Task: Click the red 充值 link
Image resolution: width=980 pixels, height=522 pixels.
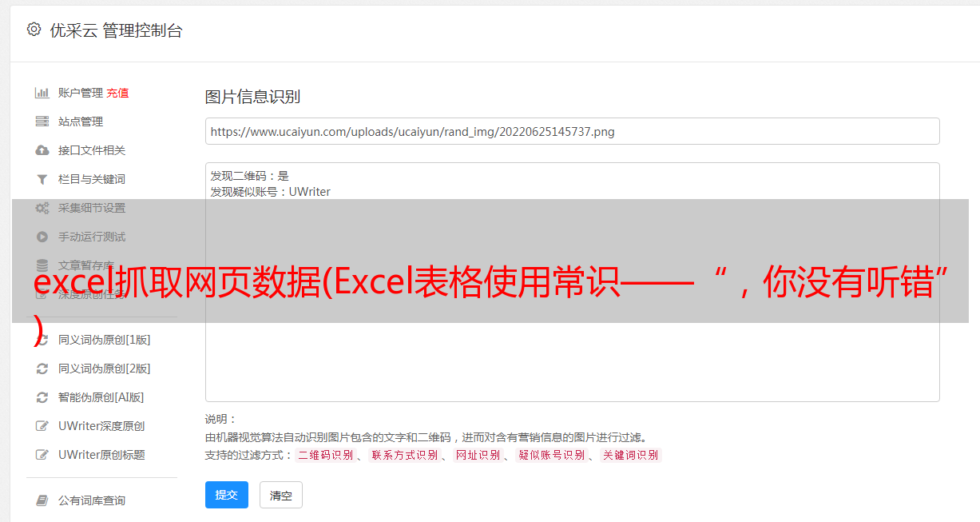Action: click(117, 93)
